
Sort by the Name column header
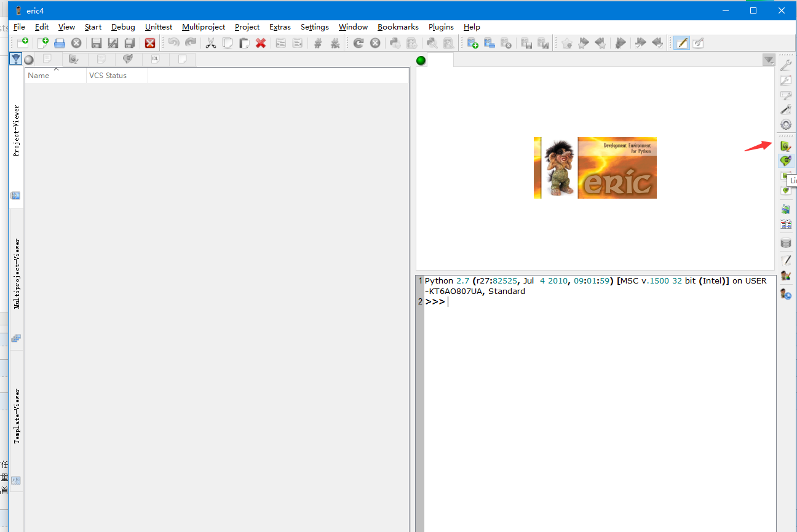coord(56,76)
